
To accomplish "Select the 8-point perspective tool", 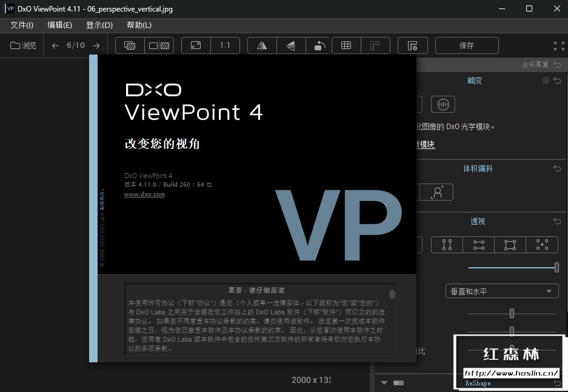I will coord(542,245).
